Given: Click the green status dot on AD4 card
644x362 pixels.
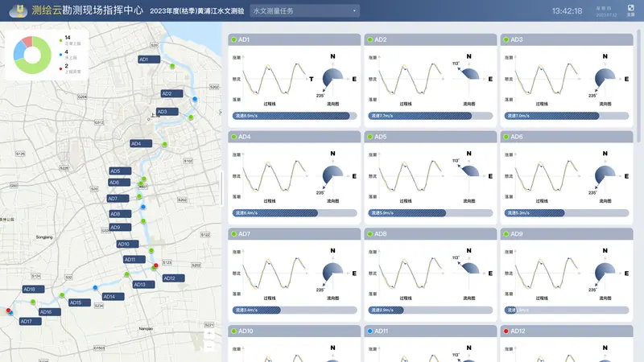Looking at the screenshot, I should tap(233, 137).
